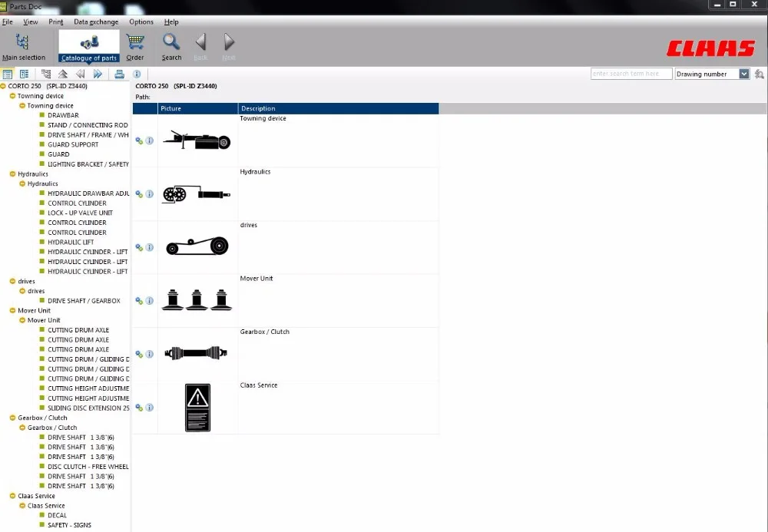Image resolution: width=768 pixels, height=532 pixels.
Task: Click the printer icon in small toolbar
Action: tap(119, 74)
